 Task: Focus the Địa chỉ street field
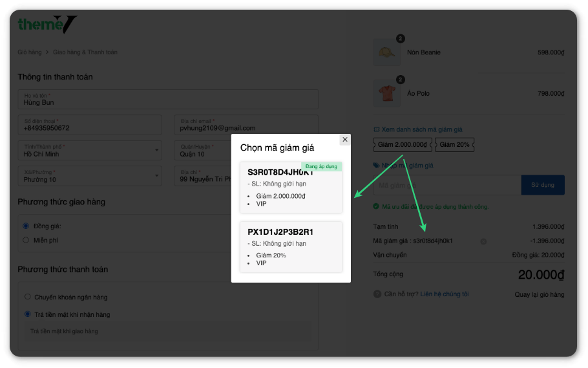202,176
